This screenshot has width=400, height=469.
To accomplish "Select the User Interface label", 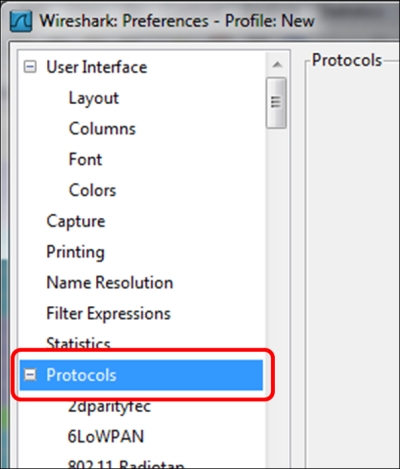I will coord(97,67).
